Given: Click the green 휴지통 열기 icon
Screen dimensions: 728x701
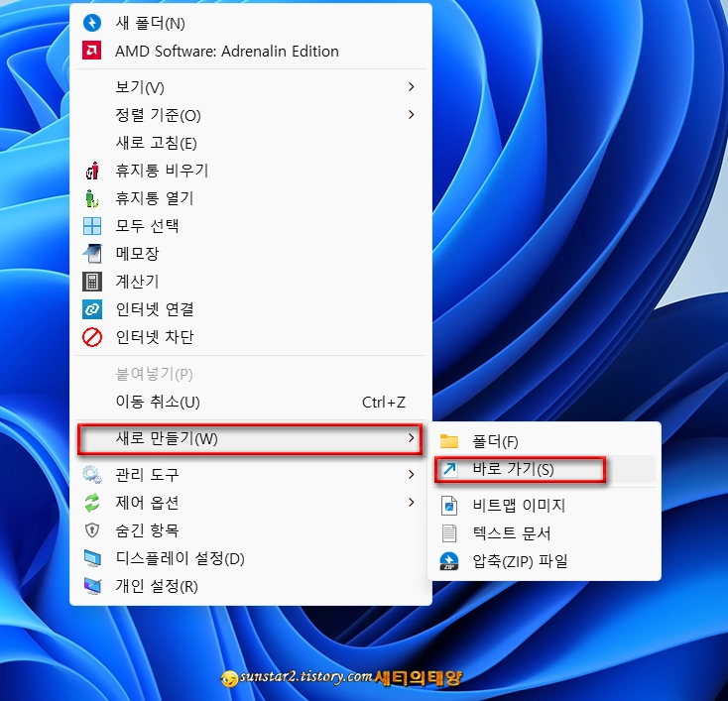Looking at the screenshot, I should [x=92, y=198].
